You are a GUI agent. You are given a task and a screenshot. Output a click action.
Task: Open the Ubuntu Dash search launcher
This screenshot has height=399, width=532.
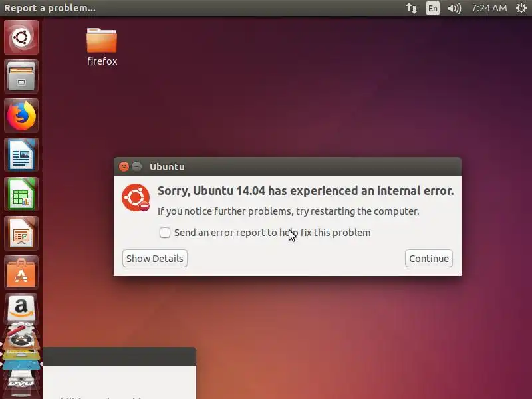point(21,37)
